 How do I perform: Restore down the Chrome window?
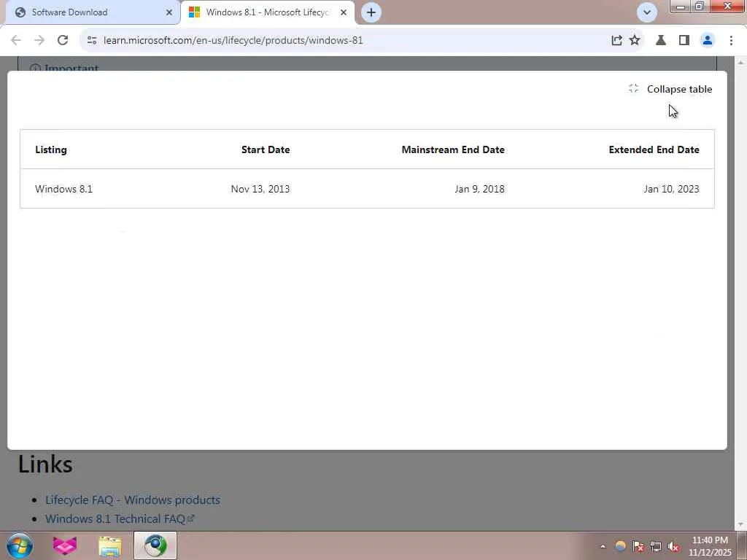[700, 7]
